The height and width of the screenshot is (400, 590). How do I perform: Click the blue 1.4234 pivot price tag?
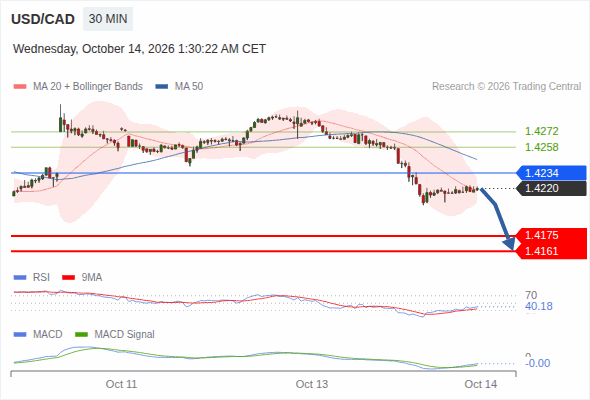551,173
